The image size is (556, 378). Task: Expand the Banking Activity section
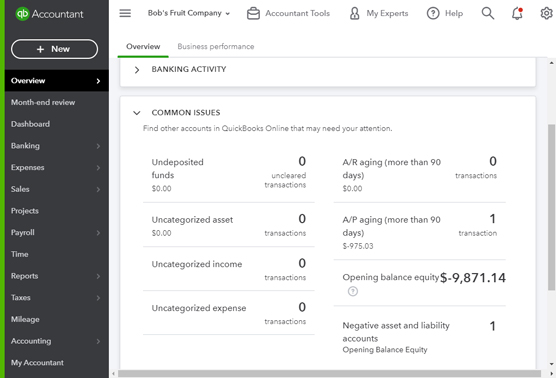pos(137,70)
